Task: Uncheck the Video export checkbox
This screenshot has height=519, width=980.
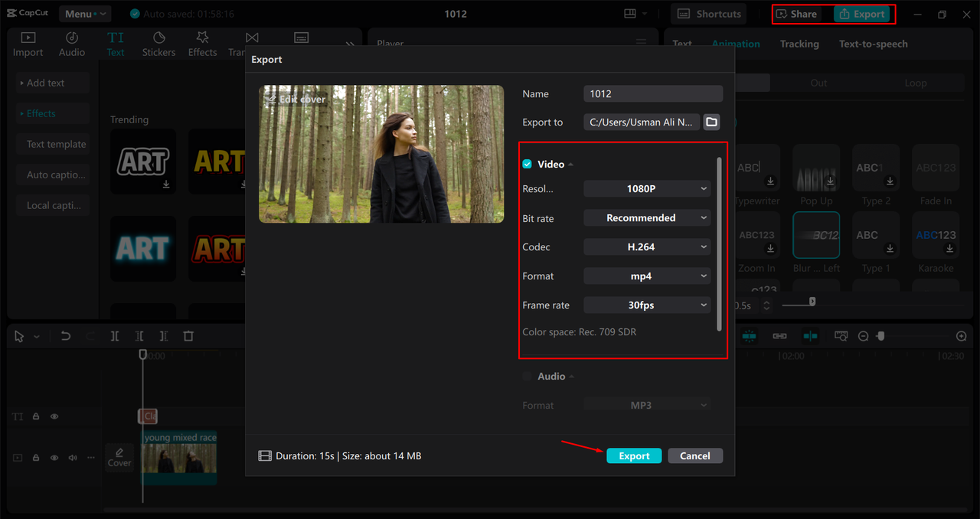Action: (x=527, y=165)
